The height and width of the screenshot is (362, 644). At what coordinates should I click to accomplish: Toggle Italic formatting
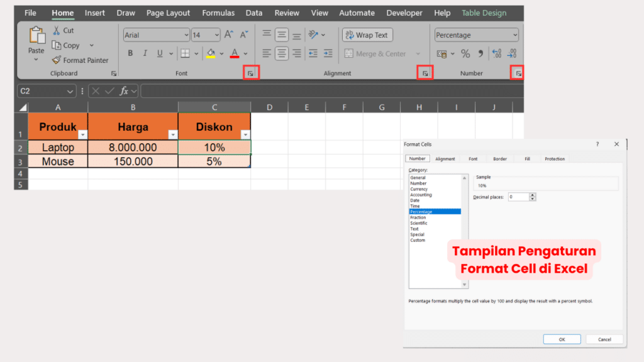(145, 53)
